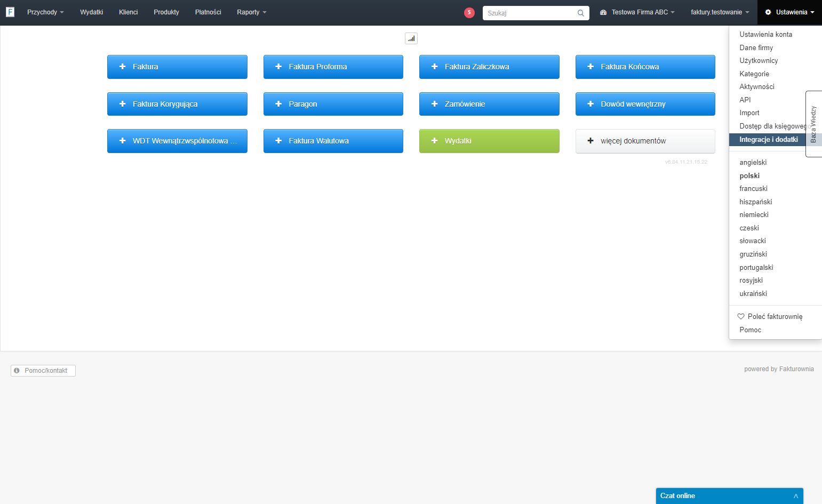Create a new Faktura Korygująca

[x=177, y=104]
